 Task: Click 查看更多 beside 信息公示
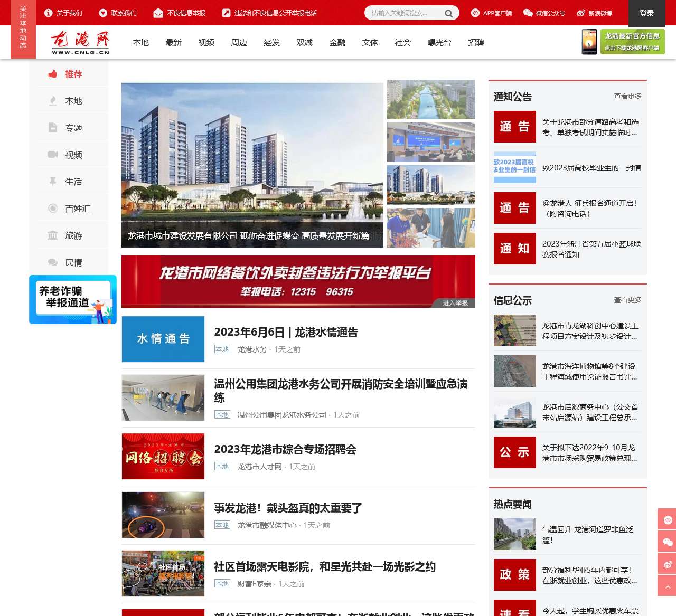point(628,300)
